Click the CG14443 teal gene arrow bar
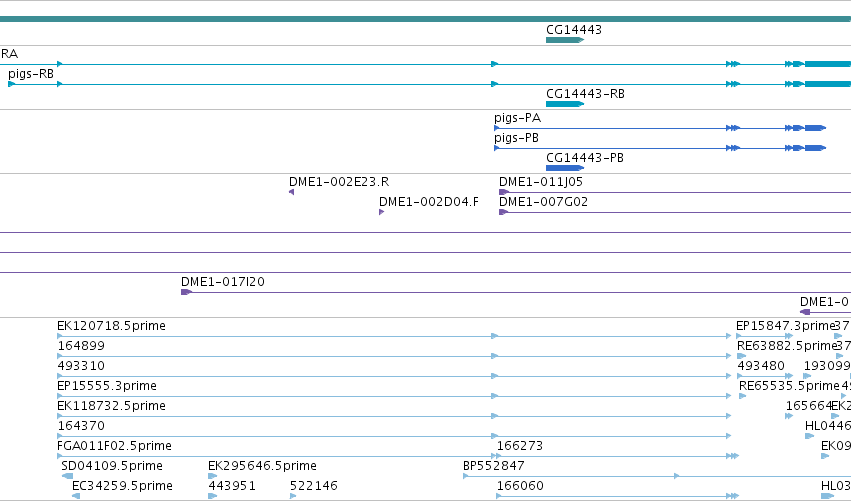Image resolution: width=851 pixels, height=501 pixels. pyautogui.click(x=565, y=40)
